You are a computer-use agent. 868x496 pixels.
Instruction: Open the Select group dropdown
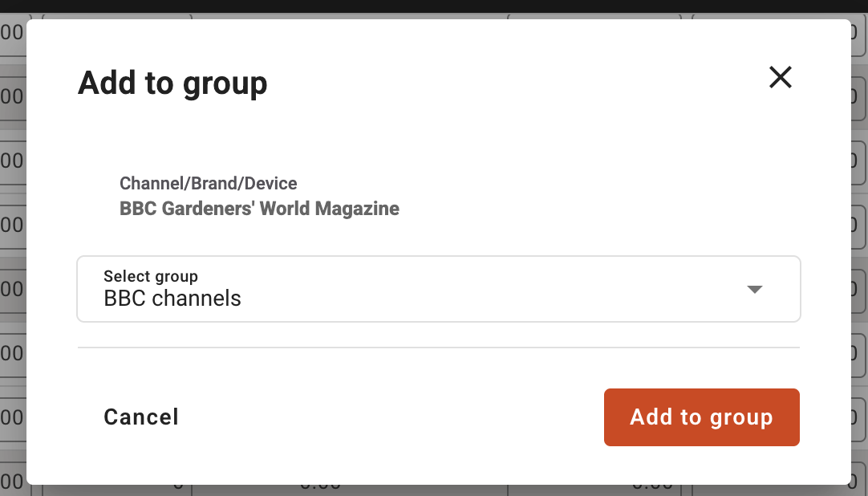[x=439, y=288]
